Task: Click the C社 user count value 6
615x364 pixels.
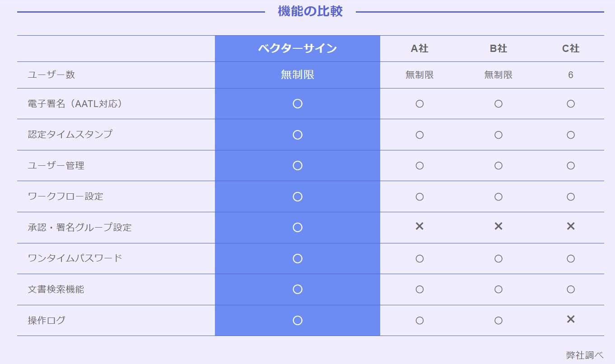Action: click(x=571, y=75)
